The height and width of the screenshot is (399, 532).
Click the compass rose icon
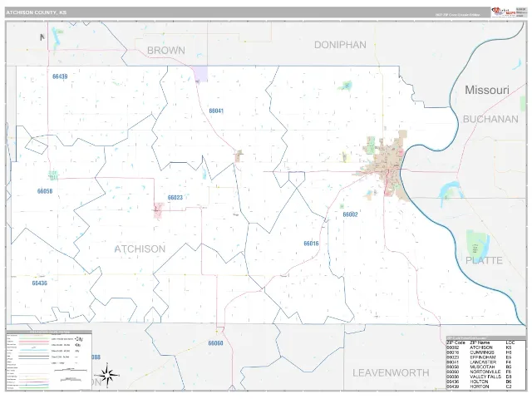click(108, 376)
